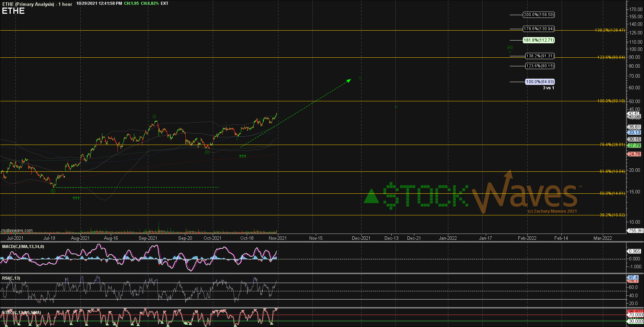Click the Oct-2021 date axis label

click(212, 238)
